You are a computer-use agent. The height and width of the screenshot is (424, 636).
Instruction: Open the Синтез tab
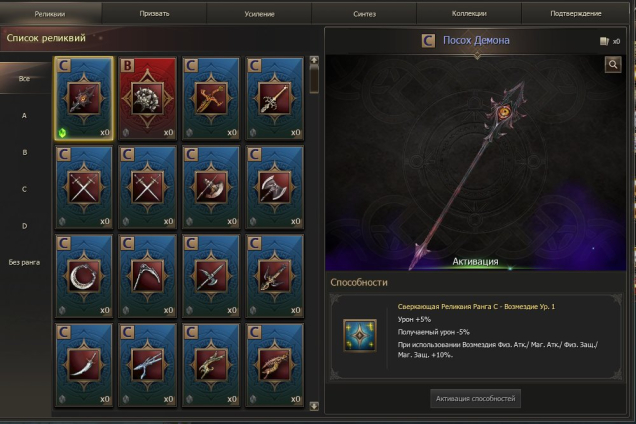[364, 13]
